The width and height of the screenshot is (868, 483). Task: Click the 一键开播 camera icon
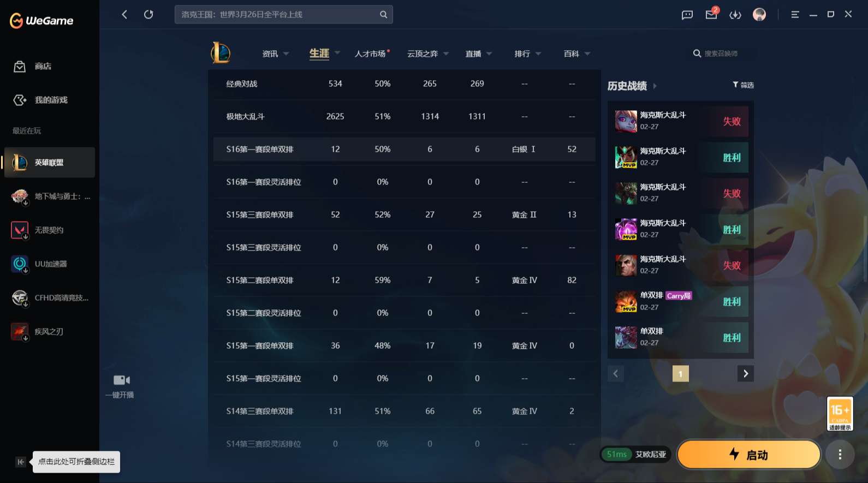click(121, 380)
